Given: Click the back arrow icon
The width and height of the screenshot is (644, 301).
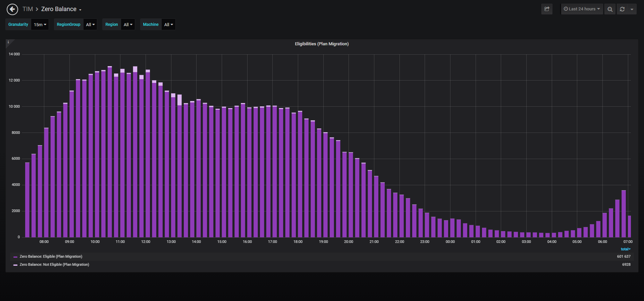Looking at the screenshot, I should (x=12, y=9).
